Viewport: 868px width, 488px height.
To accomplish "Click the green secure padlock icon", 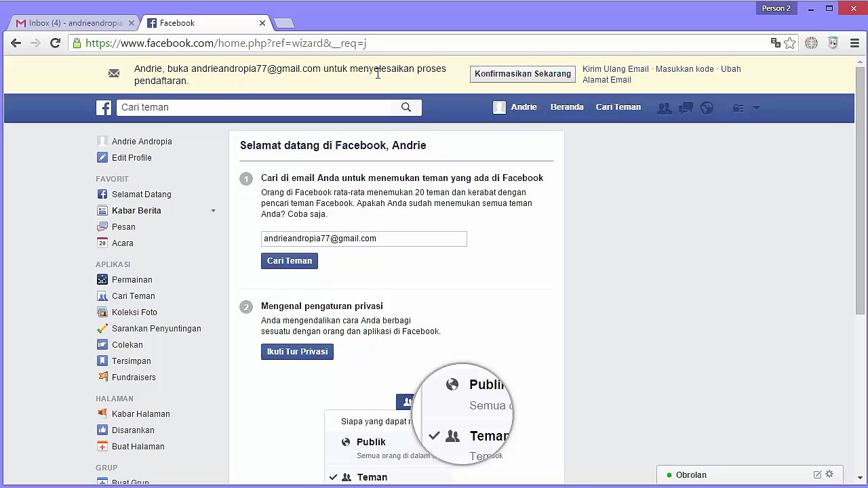I will pos(77,43).
